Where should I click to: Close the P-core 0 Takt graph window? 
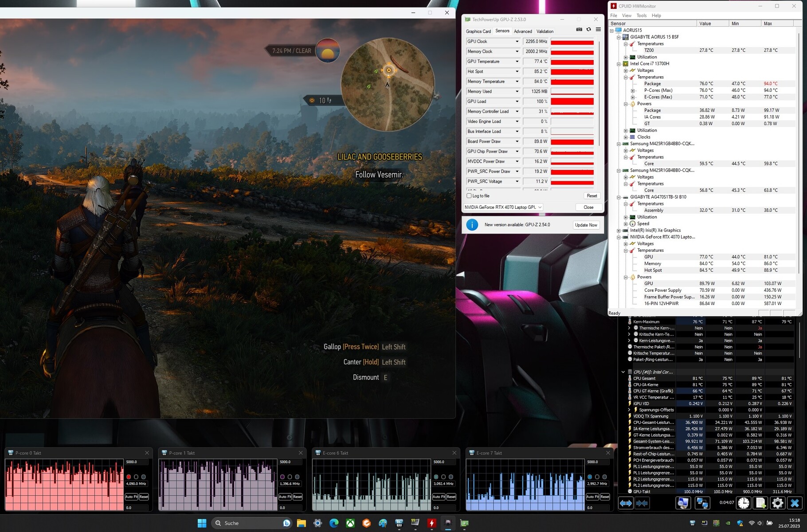(x=147, y=453)
